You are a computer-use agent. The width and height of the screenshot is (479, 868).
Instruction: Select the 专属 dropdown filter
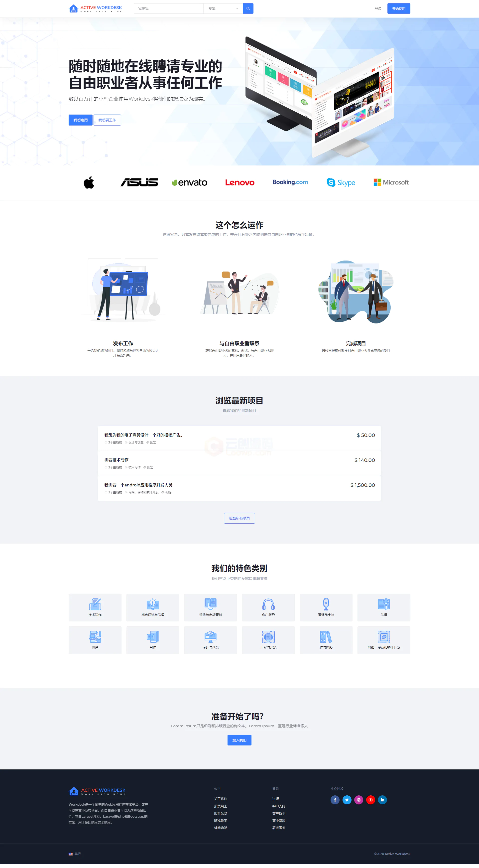223,8
